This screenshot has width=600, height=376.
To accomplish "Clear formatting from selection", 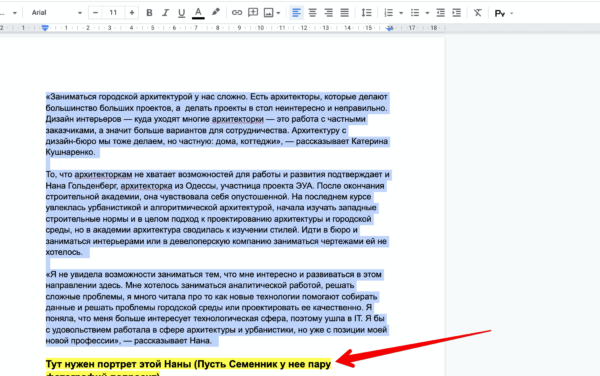I will point(478,13).
